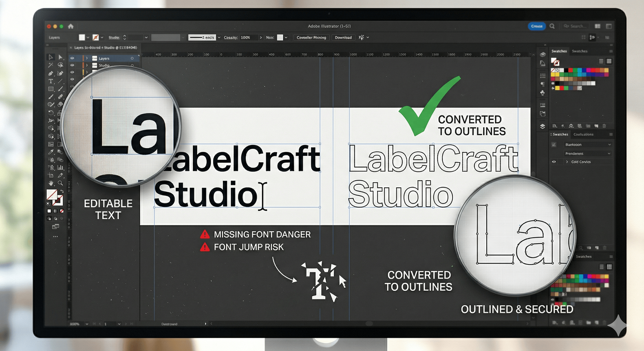Click the target circle on Layers row
The image size is (644, 351).
click(132, 58)
